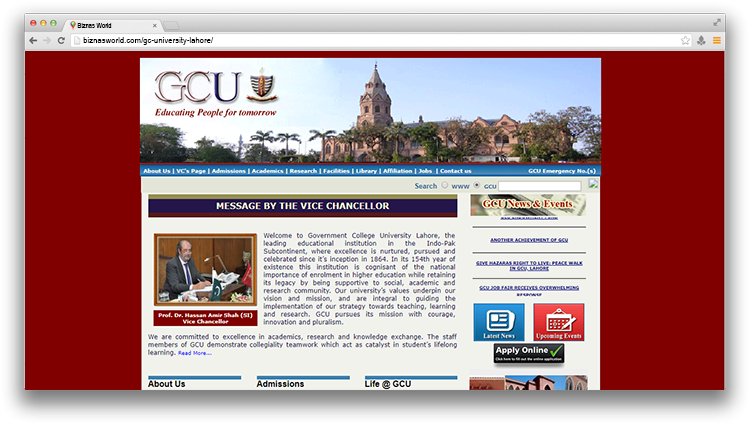
Task: Click the Apply Online button
Action: tap(528, 354)
